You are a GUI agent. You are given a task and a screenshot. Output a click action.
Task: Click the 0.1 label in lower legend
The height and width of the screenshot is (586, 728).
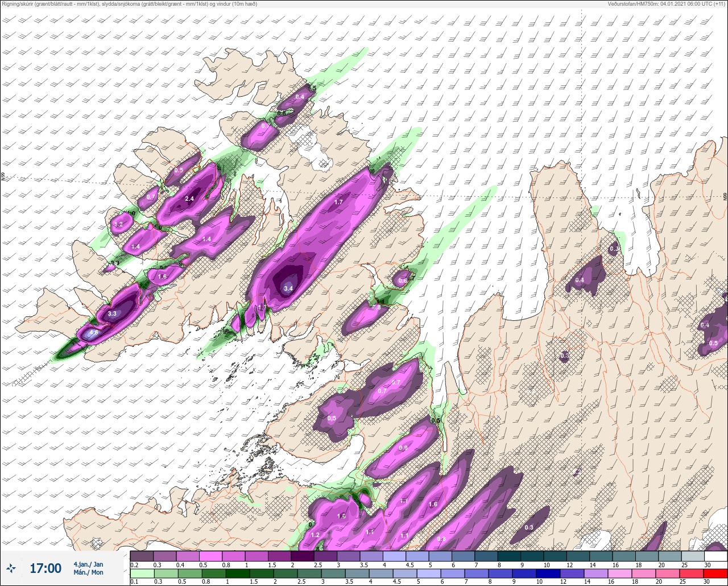(x=134, y=582)
